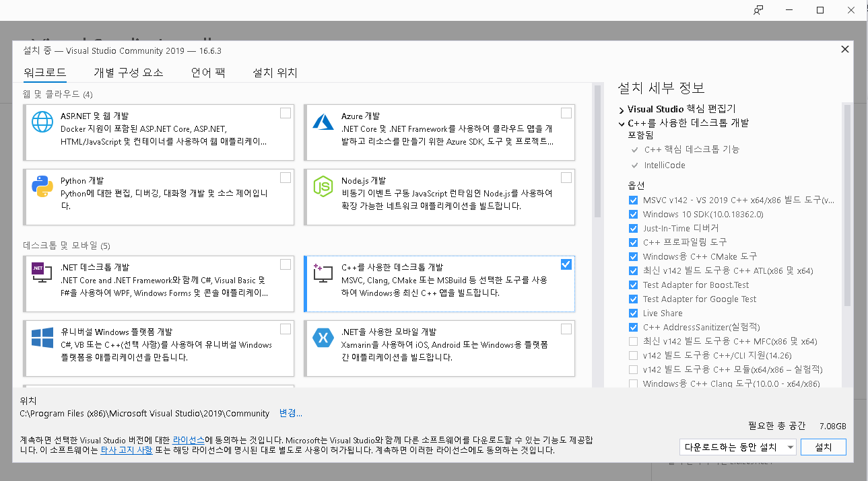The width and height of the screenshot is (868, 481).
Task: Click the 설치 install button
Action: (824, 447)
